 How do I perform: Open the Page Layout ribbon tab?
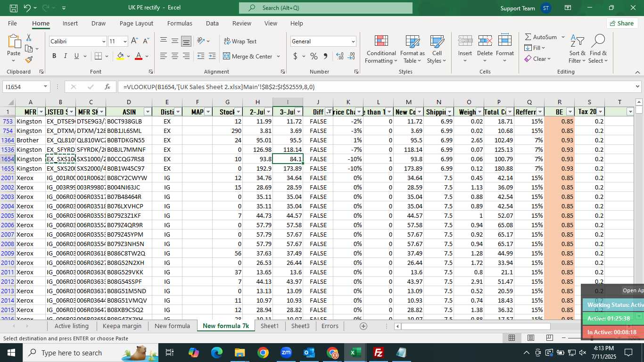click(136, 23)
